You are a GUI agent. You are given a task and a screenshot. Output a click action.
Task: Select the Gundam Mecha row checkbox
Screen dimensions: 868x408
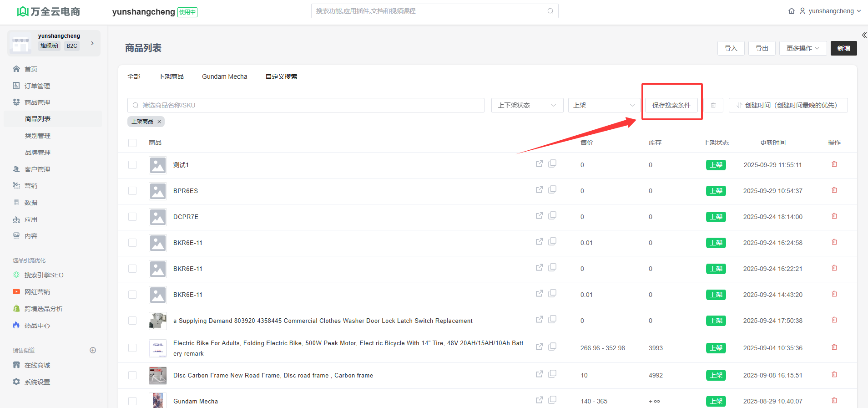point(132,401)
